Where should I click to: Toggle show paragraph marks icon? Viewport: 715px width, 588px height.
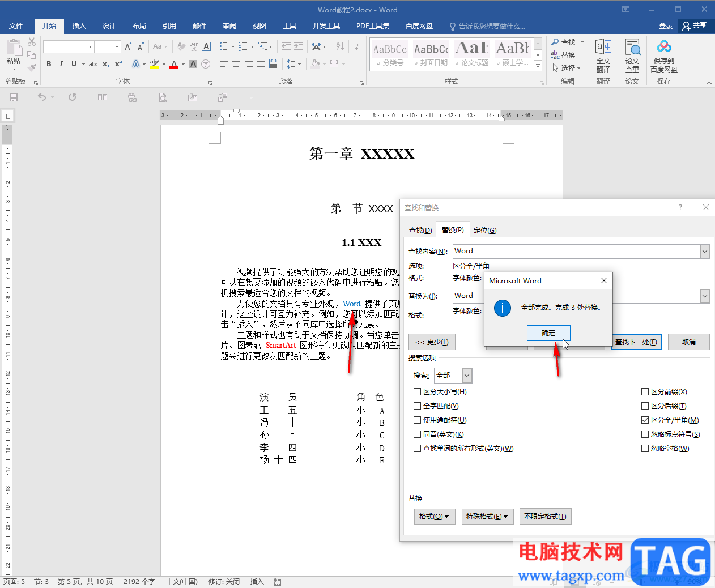point(357,46)
